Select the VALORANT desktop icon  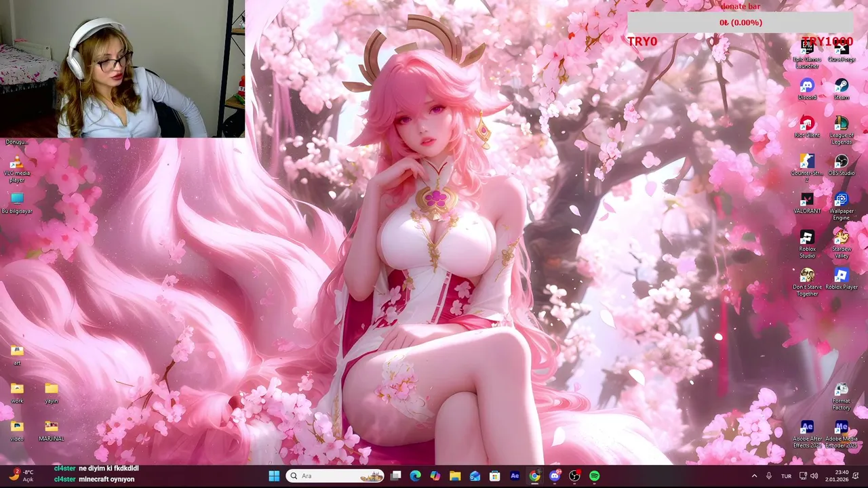(807, 203)
